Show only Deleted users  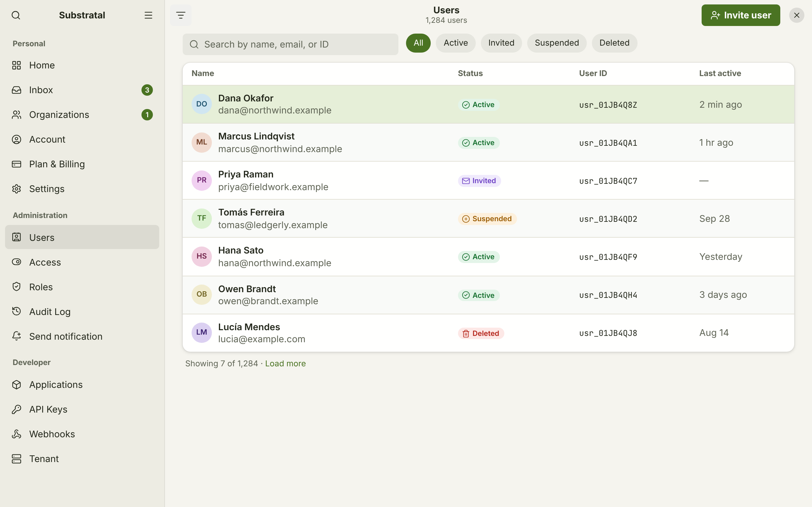614,43
